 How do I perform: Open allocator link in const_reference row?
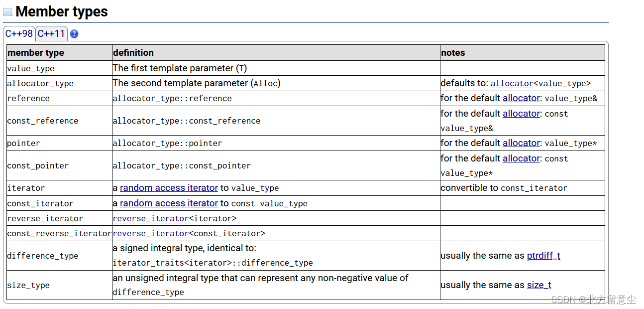[521, 114]
